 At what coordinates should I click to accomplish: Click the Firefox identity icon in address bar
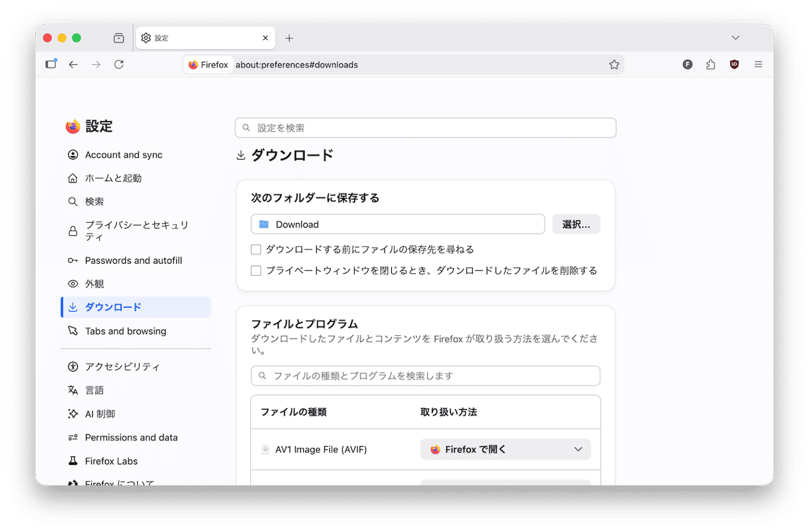[208, 65]
